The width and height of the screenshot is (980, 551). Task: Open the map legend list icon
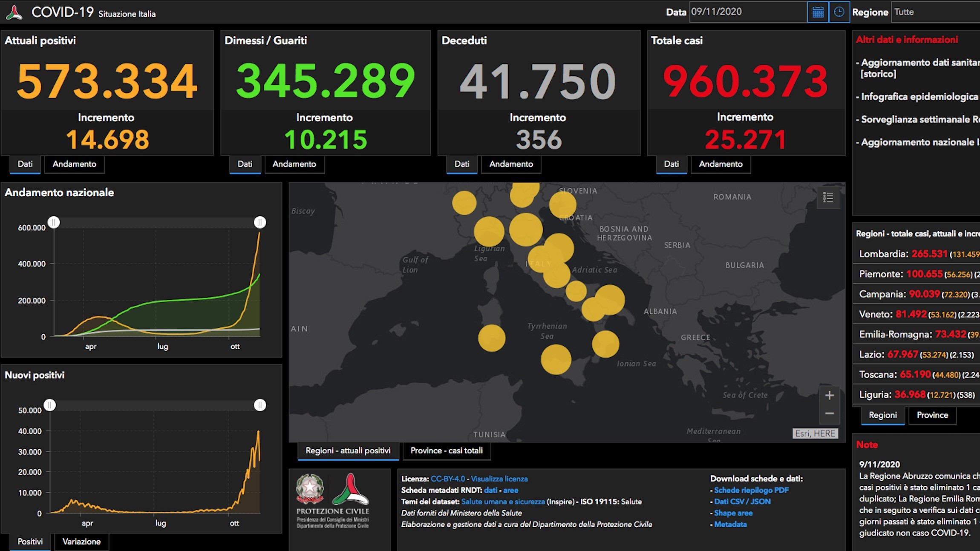click(x=828, y=197)
